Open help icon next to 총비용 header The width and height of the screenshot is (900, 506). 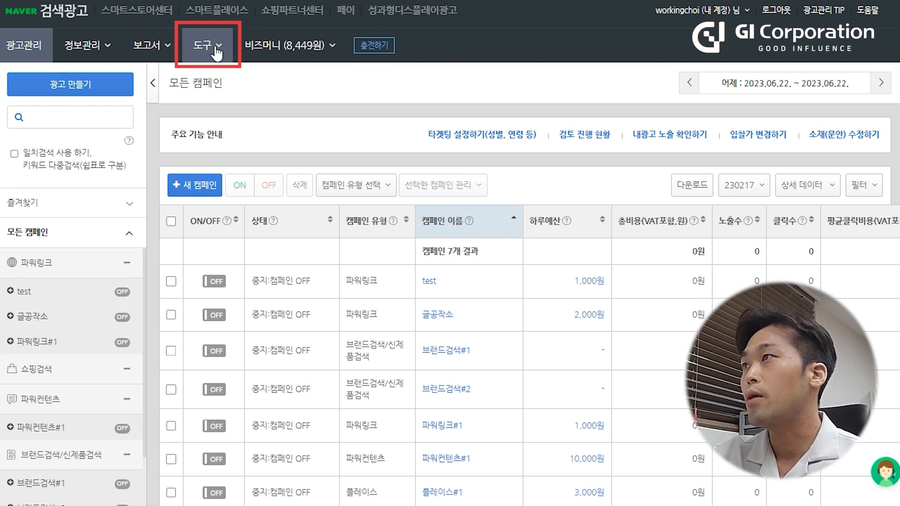pyautogui.click(x=694, y=221)
